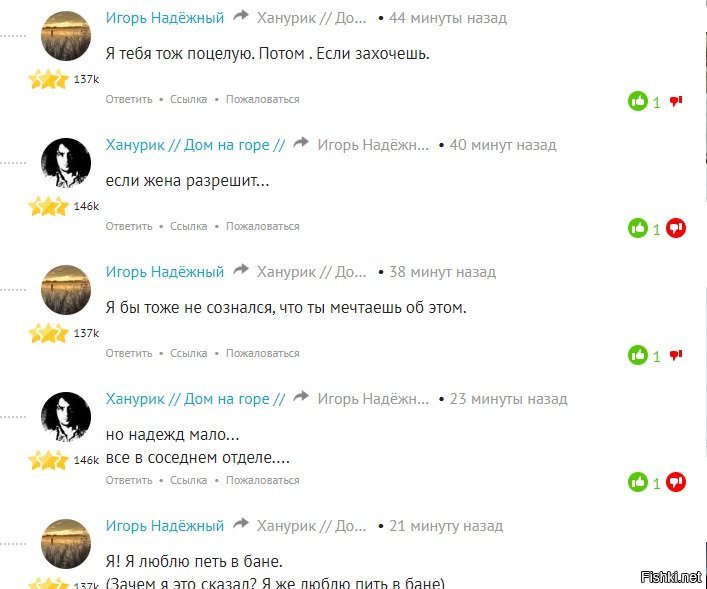Image resolution: width=707 pixels, height=589 pixels.
Task: Open Хануpик // Дом на горе // profile from 40-minute comment
Action: point(195,145)
